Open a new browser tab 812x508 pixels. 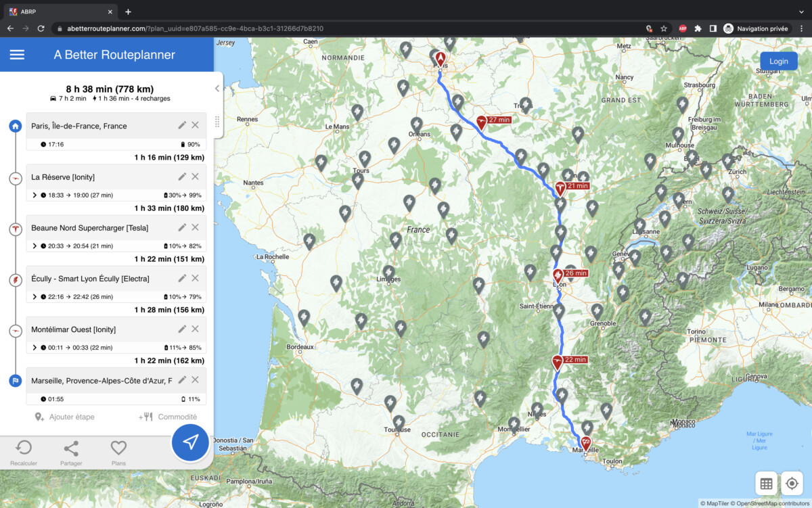click(128, 11)
